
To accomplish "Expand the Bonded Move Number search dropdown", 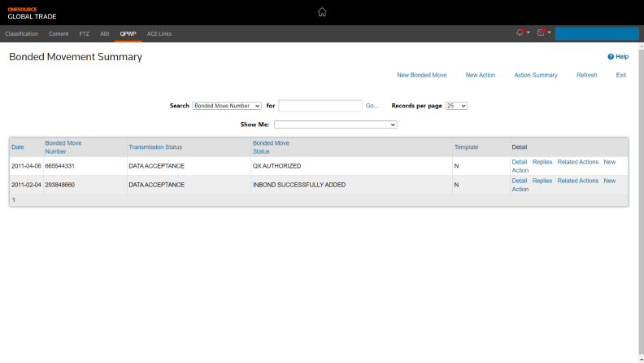I will tap(227, 106).
